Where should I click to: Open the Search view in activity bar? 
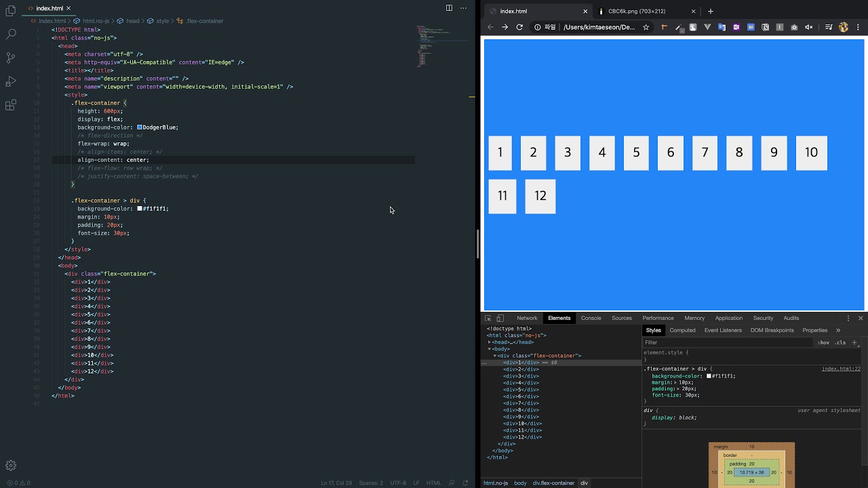tap(11, 33)
